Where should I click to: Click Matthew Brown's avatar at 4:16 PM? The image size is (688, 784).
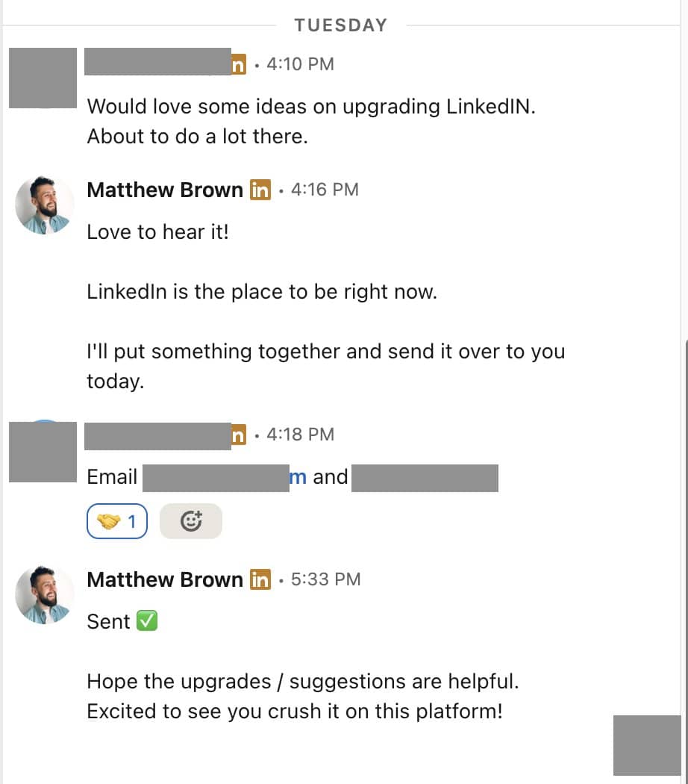[45, 205]
